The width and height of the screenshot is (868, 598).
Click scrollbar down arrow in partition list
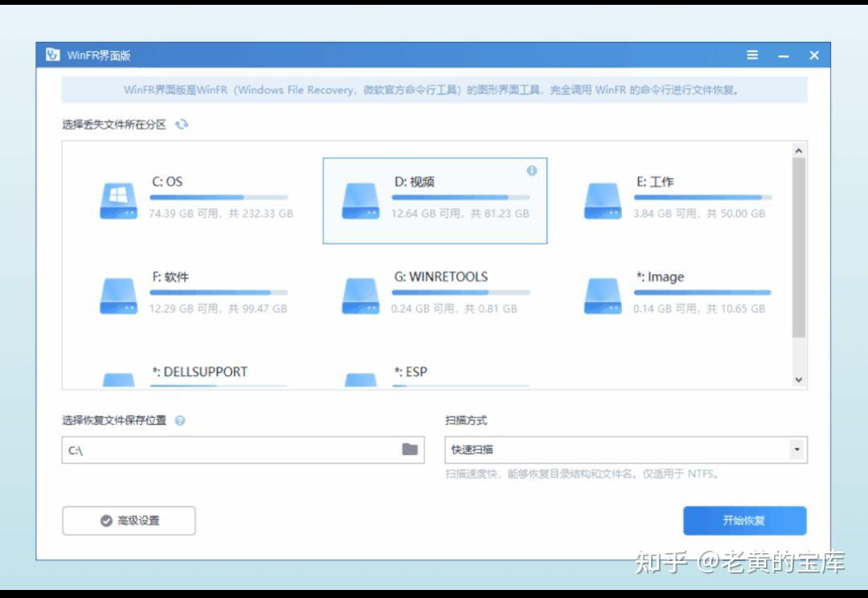[798, 380]
